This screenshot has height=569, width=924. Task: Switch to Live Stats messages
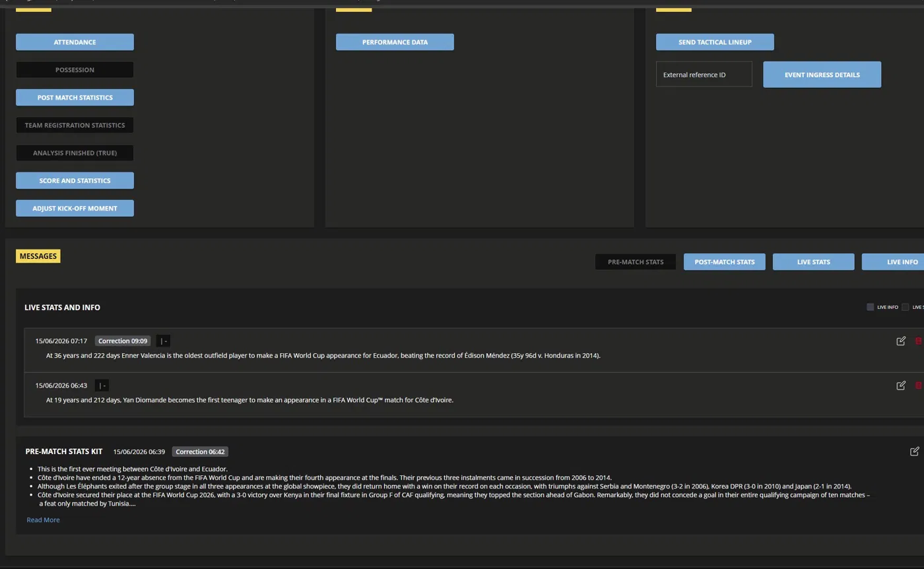point(813,262)
